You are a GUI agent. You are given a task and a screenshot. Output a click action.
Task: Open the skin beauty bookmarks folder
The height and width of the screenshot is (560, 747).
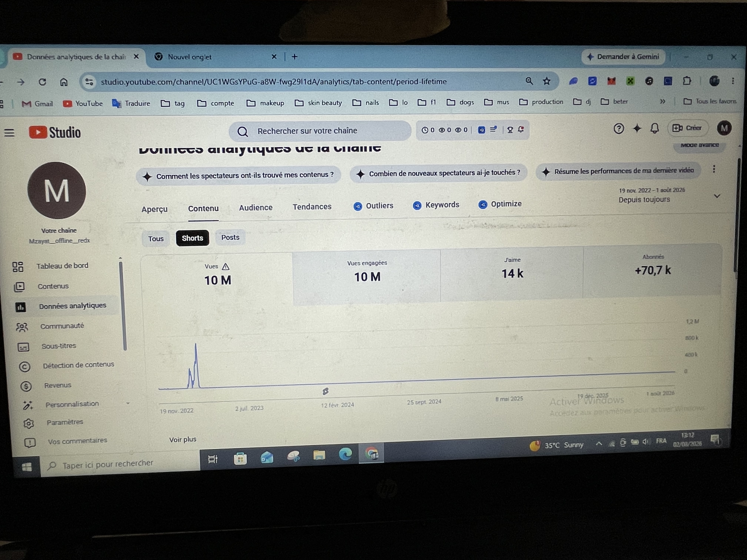pos(318,103)
